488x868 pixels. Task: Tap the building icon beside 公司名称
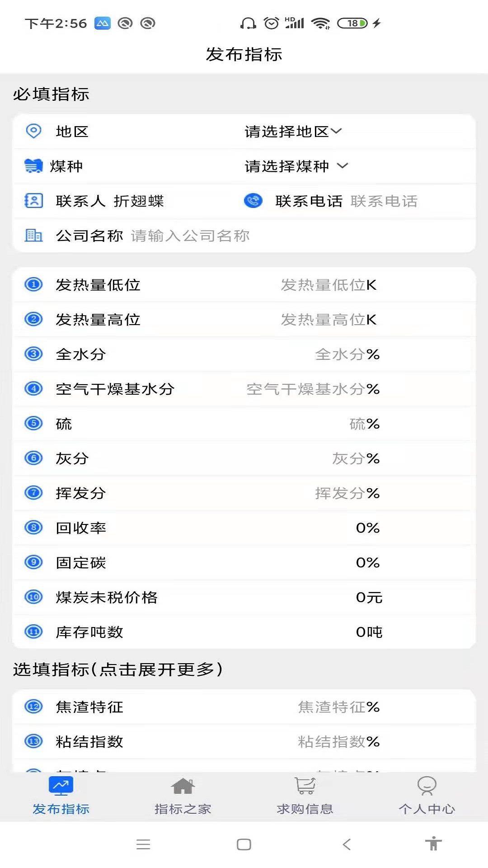[33, 236]
